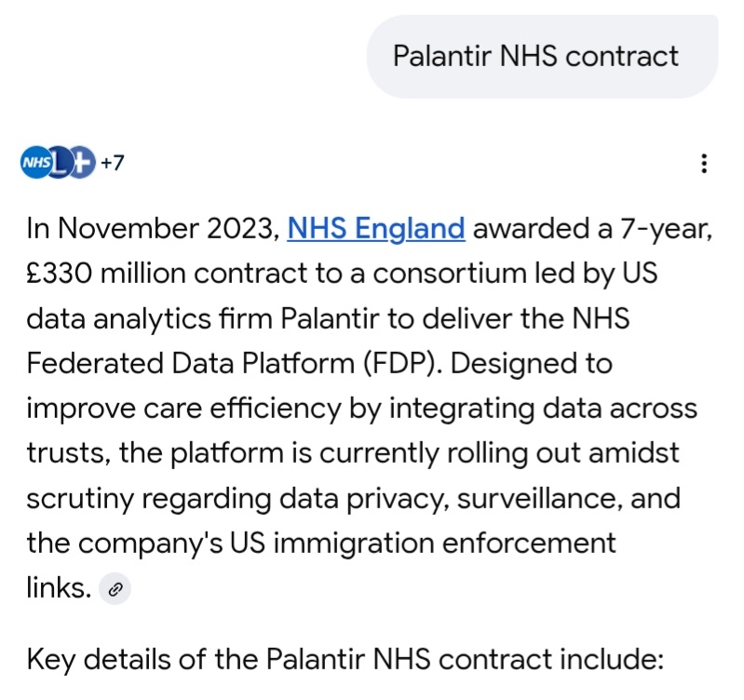This screenshot has height=700, width=744.
Task: Click the "Key details of the Palantir" heading line
Action: [x=345, y=660]
